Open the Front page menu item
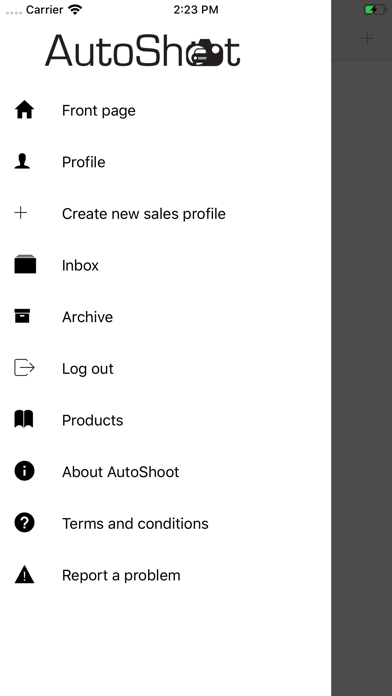Screen dimensions: 392x696 [x=166, y=110]
